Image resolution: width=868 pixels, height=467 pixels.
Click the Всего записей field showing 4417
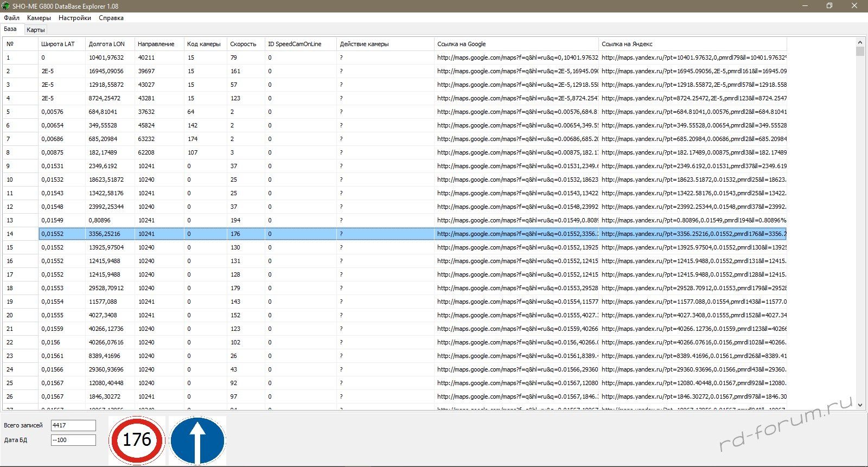(73, 425)
